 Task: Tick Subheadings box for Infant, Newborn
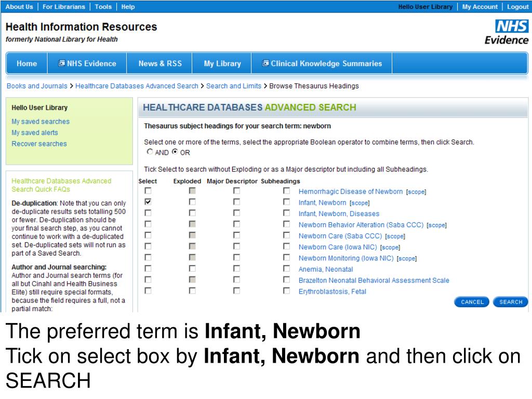coord(287,202)
